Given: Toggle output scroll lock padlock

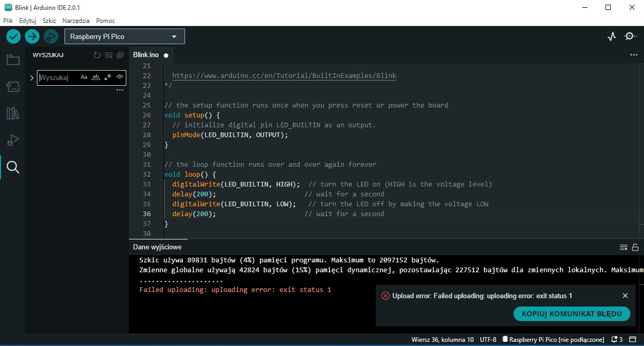Looking at the screenshot, I should pos(635,247).
